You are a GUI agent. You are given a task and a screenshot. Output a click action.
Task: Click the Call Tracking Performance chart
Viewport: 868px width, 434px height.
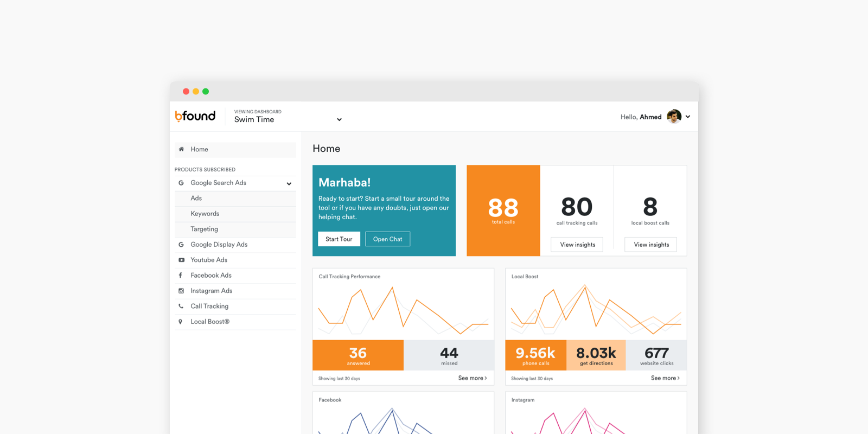[403, 311]
